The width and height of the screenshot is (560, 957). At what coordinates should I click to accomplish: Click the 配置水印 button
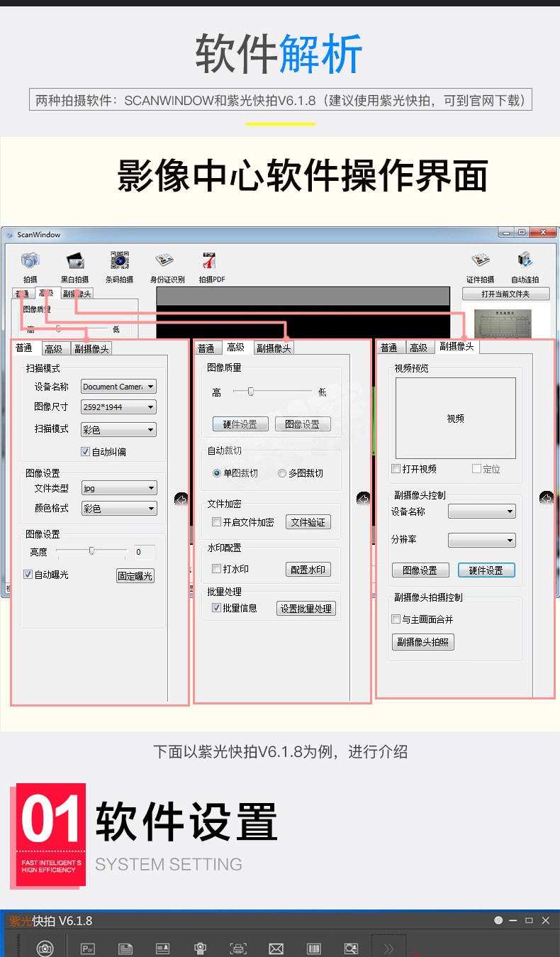[308, 569]
